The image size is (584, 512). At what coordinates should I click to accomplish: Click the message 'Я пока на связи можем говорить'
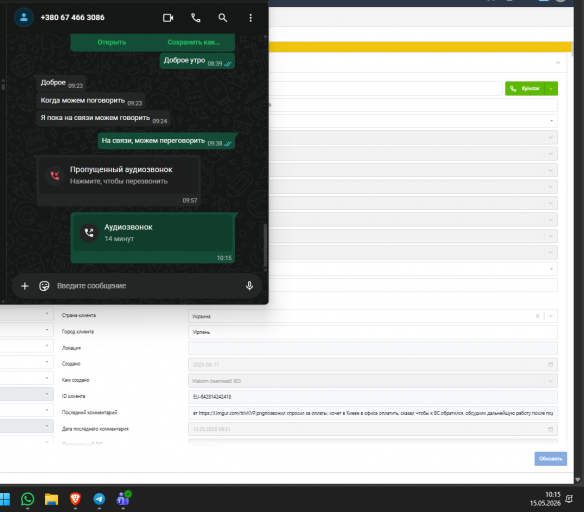[x=104, y=118]
